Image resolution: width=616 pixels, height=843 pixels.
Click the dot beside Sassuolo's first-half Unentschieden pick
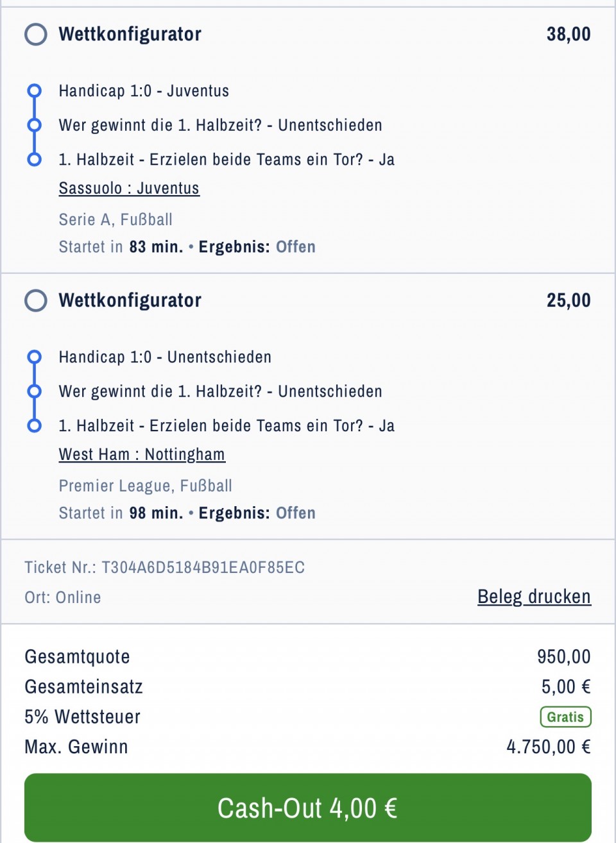pos(35,125)
